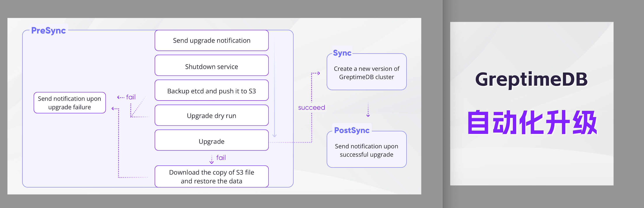Select the "Send upgrade notification" box
This screenshot has width=644, height=208.
[x=212, y=40]
